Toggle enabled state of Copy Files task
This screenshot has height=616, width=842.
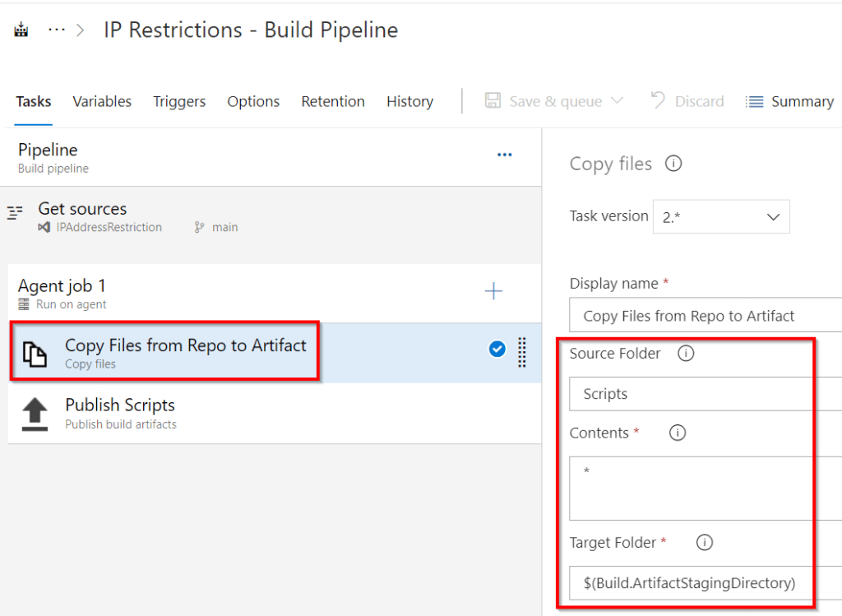pyautogui.click(x=497, y=349)
